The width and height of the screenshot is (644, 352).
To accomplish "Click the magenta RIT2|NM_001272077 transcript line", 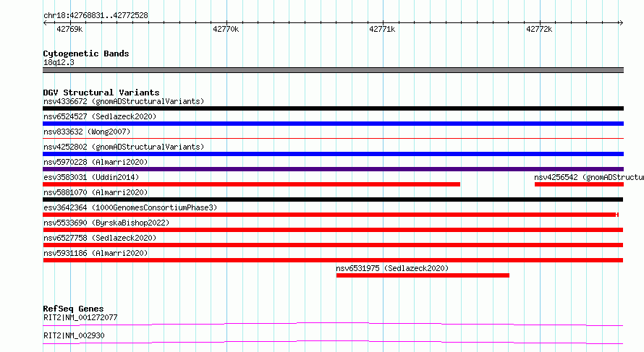I will (x=333, y=324).
